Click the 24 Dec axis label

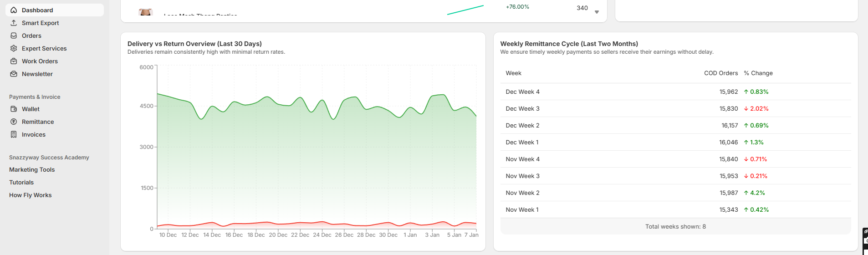(322, 235)
